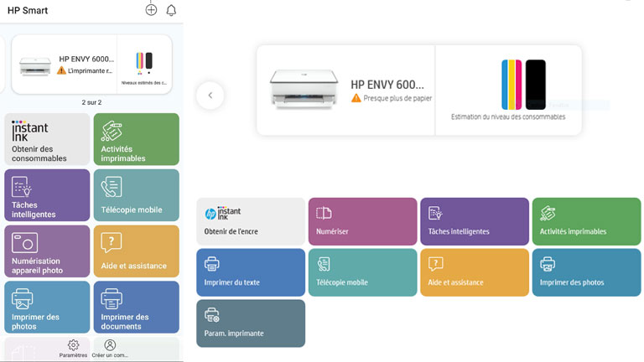Open Imprimer du texte tile
644x362 pixels.
click(x=251, y=272)
